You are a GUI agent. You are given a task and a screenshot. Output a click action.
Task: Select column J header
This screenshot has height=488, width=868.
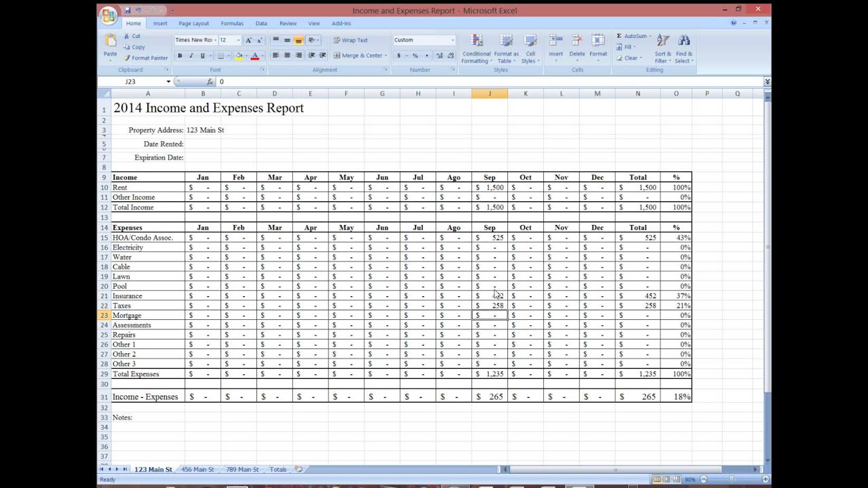pyautogui.click(x=490, y=94)
